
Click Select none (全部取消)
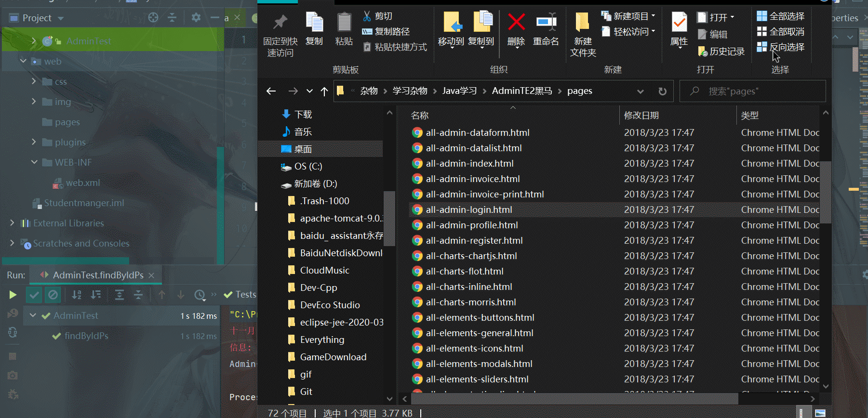(780, 32)
